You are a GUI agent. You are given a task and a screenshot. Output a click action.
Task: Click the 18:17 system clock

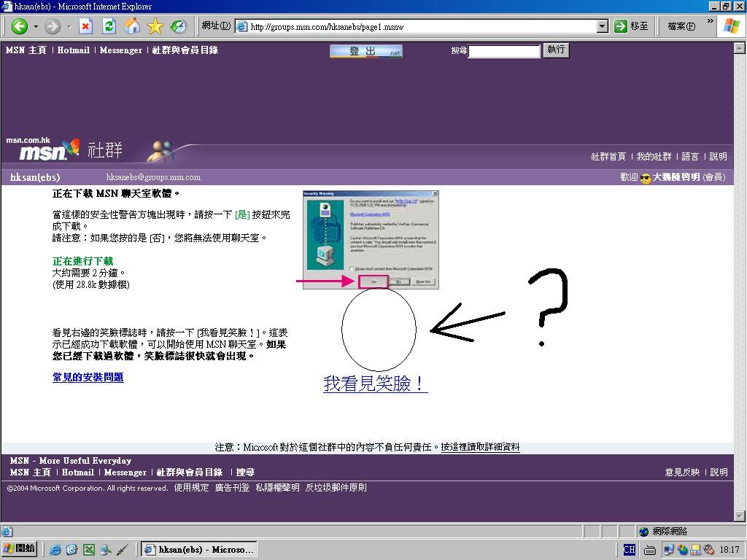coord(729,550)
